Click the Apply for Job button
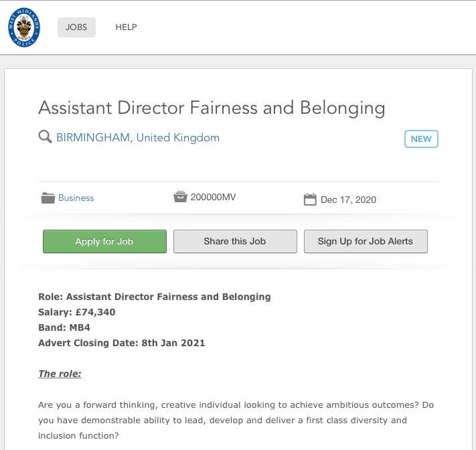476x450 pixels. click(104, 241)
